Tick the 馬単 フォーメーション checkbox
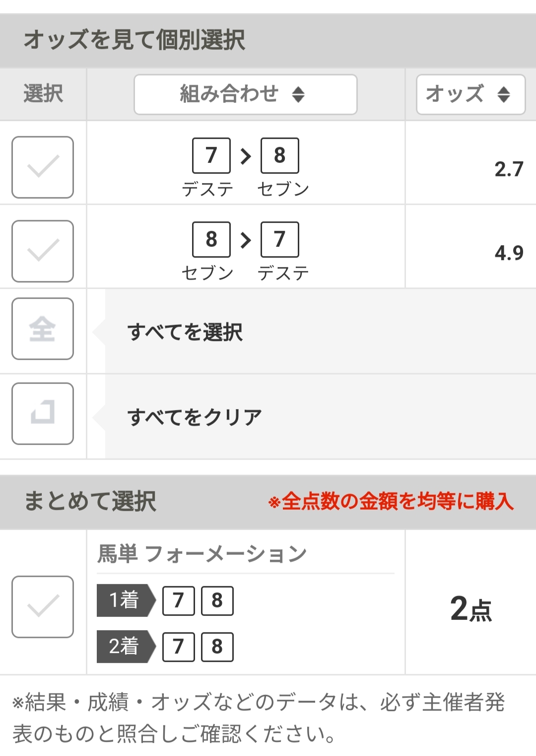Viewport: 536px width, 756px height. pyautogui.click(x=43, y=606)
